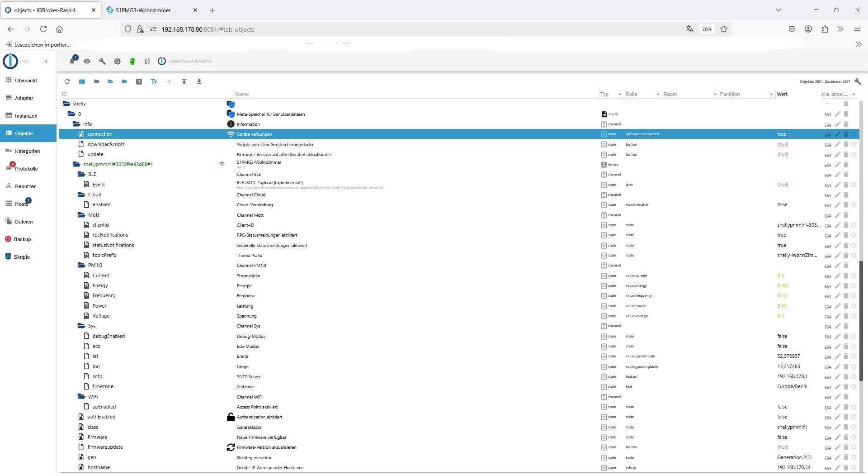This screenshot has height=475, width=868.
Task: Collapse the sidebar with chevron arrow
Action: tap(46, 61)
